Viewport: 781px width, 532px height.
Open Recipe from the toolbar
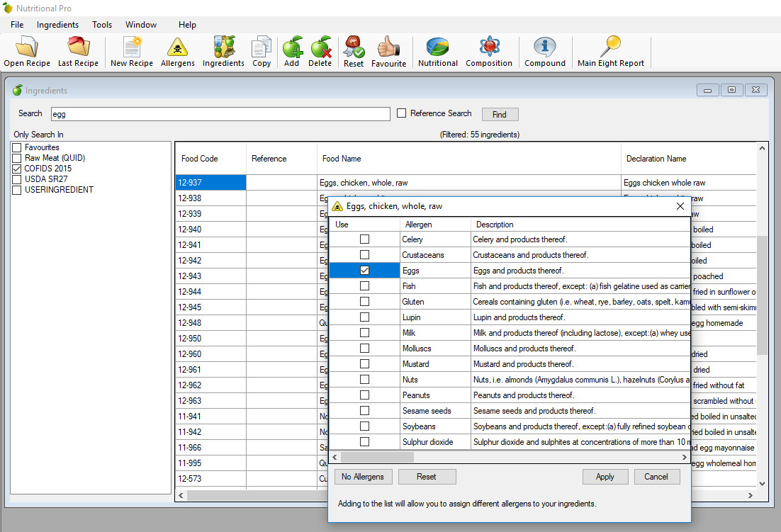27,52
